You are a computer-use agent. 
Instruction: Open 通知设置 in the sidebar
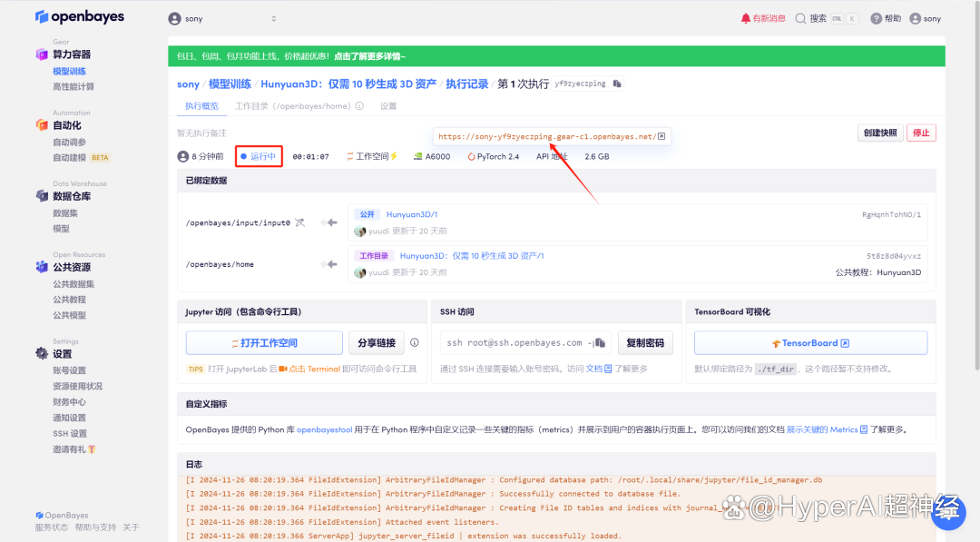pyautogui.click(x=69, y=418)
